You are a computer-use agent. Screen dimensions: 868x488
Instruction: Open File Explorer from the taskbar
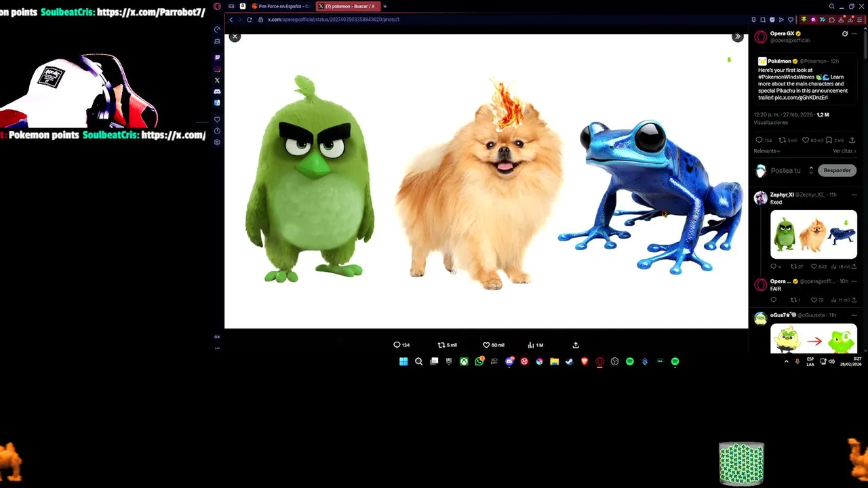554,362
